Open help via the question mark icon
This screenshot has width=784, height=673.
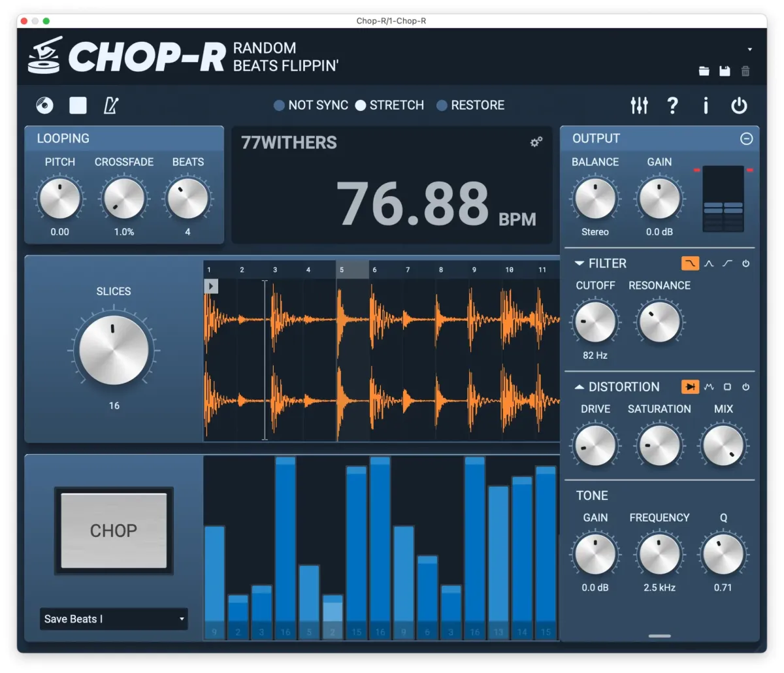point(672,105)
